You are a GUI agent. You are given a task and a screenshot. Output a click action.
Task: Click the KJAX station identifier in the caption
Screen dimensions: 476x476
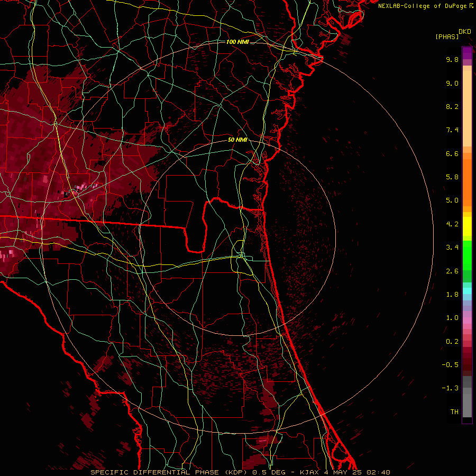310,472
